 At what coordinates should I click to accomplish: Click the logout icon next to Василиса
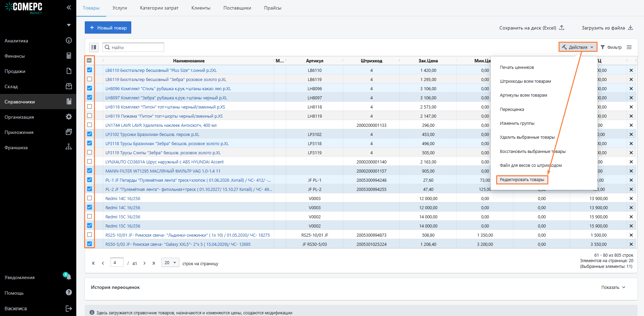[x=69, y=309]
